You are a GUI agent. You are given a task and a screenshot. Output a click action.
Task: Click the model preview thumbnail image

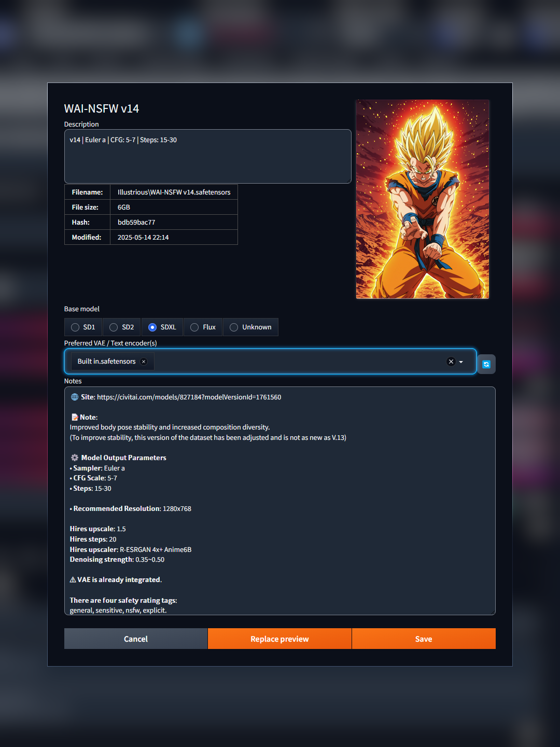423,199
